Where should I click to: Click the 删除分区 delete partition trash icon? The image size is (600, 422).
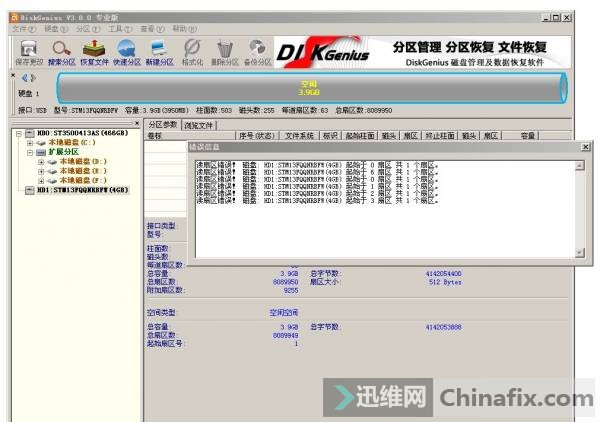pyautogui.click(x=225, y=52)
